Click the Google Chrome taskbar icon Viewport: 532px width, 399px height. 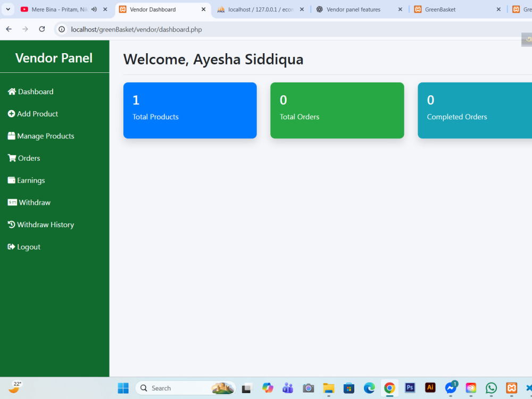point(389,388)
